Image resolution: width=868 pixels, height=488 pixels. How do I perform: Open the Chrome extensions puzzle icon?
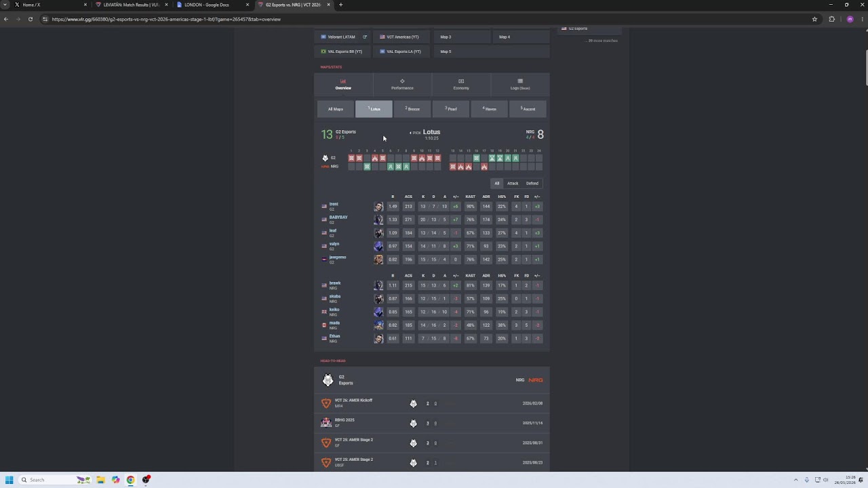pyautogui.click(x=832, y=19)
